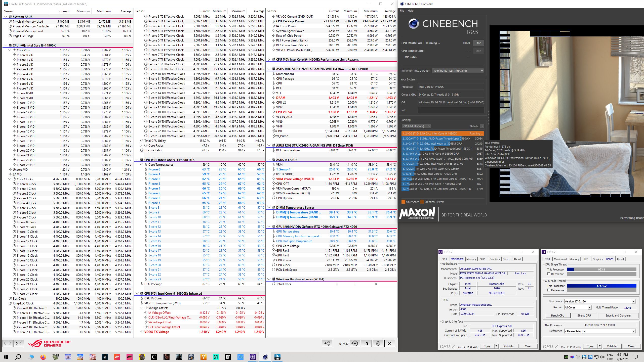The height and width of the screenshot is (362, 644).
Task: Expand Core Ratios tree node
Action: click(x=141, y=146)
